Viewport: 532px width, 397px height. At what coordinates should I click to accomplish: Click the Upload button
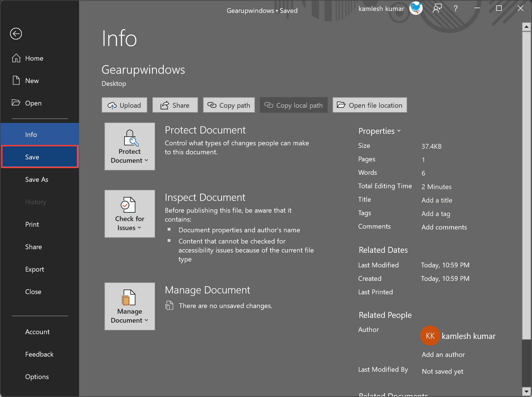[124, 105]
